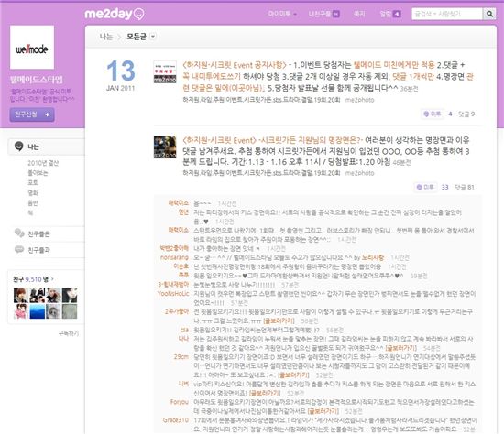Open the 책 sidebar link
This screenshot has width=504, height=434.
click(x=30, y=212)
